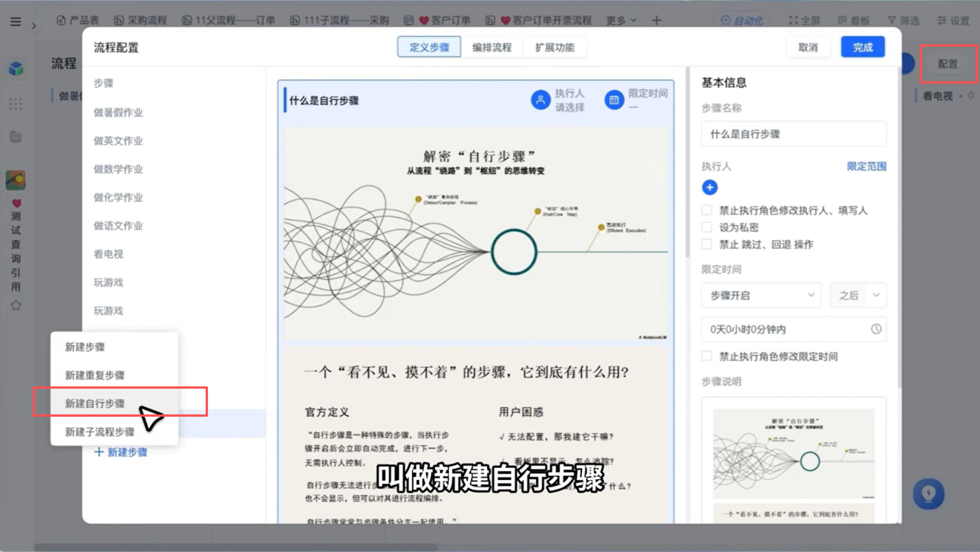980x552 pixels.
Task: Switch to the 采购流程 tab
Action: point(140,20)
